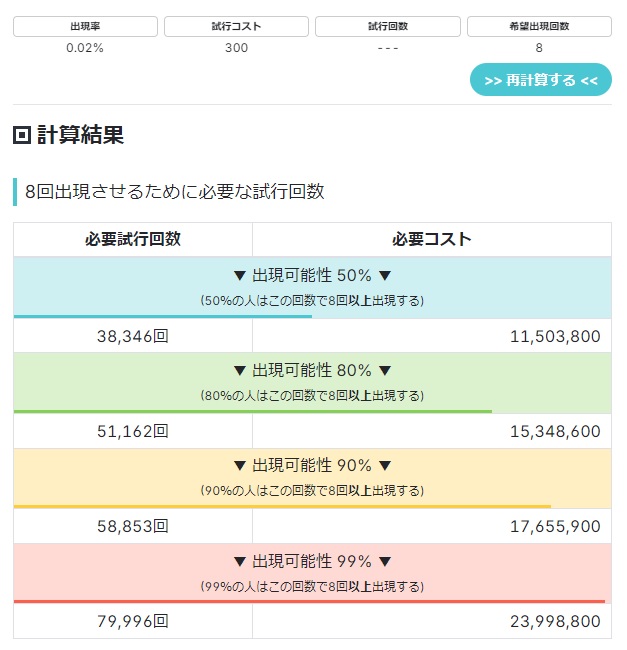Click the red 99% progress bar
This screenshot has height=650, width=627.
pos(309,601)
